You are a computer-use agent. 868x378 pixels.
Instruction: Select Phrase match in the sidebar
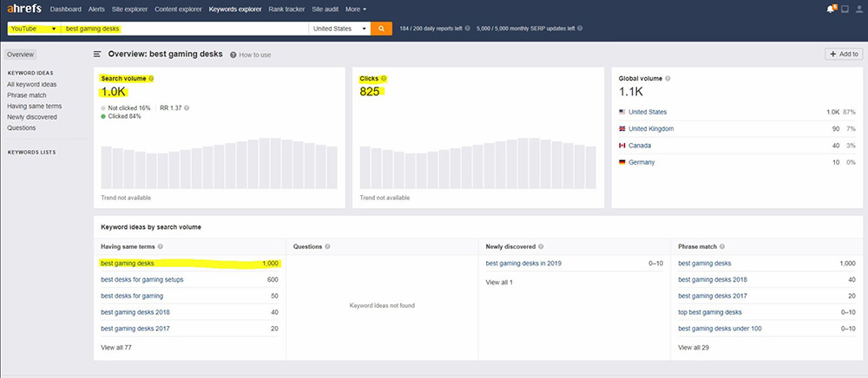tap(26, 95)
